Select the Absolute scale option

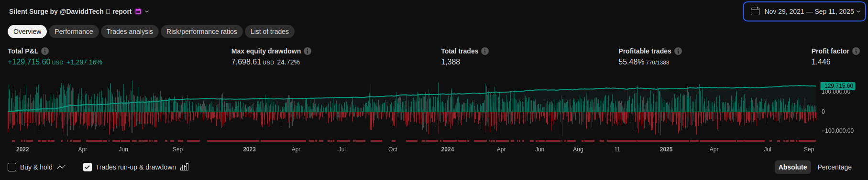[792, 167]
